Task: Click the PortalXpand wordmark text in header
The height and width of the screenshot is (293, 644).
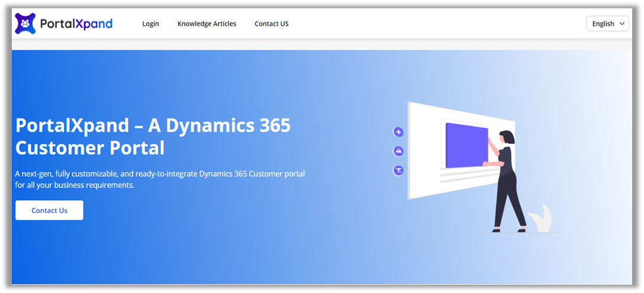Action: pos(76,24)
